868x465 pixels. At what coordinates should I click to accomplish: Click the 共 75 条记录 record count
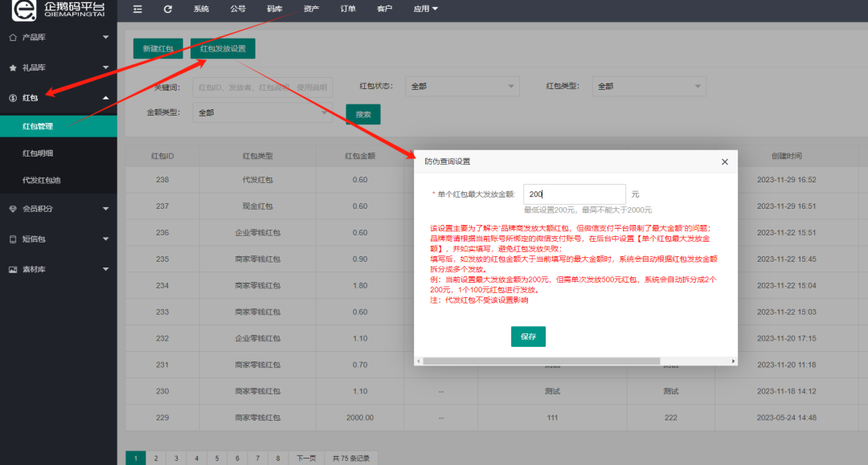[351, 458]
